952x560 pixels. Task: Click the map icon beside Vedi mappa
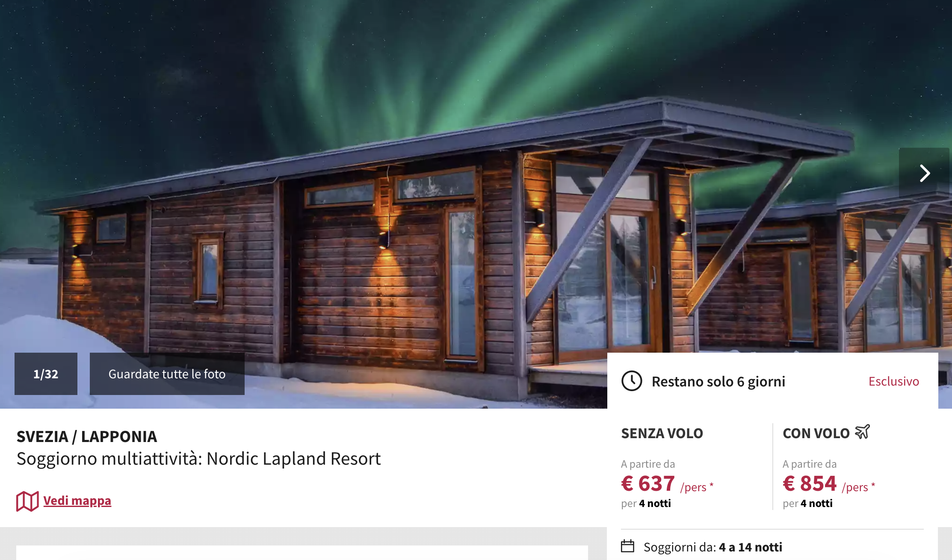[27, 501]
